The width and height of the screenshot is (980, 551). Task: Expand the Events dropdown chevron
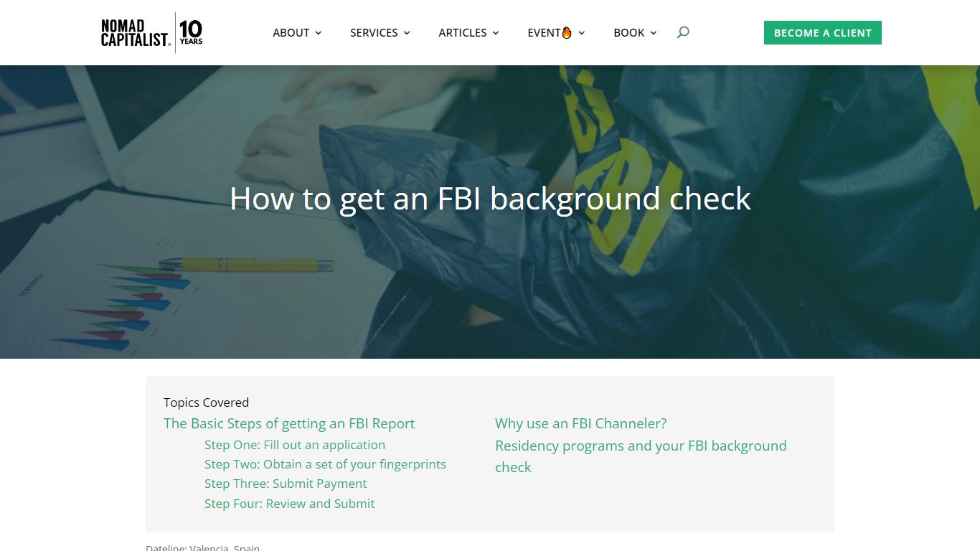pos(582,33)
